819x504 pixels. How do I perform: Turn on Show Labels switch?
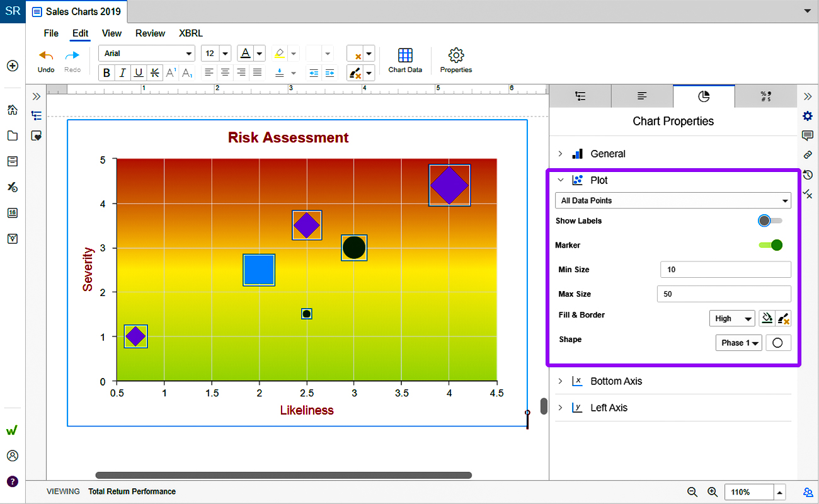click(770, 221)
